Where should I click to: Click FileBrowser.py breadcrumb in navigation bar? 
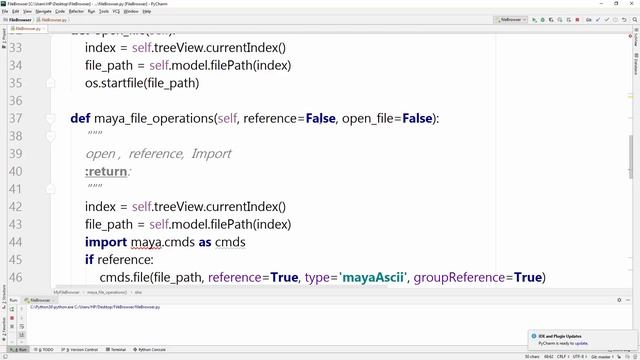click(52, 20)
